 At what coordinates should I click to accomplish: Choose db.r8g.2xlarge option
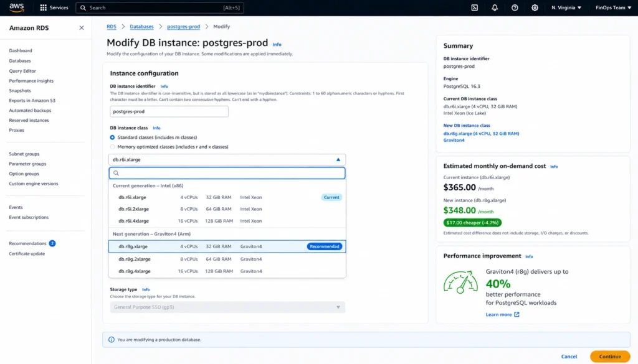(227, 259)
